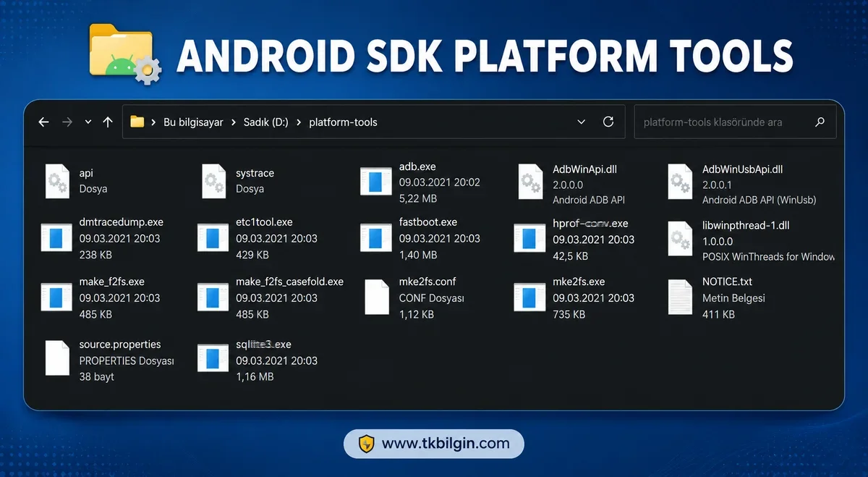Image resolution: width=868 pixels, height=477 pixels.
Task: Click the NOTICE.txt file name
Action: coord(728,282)
